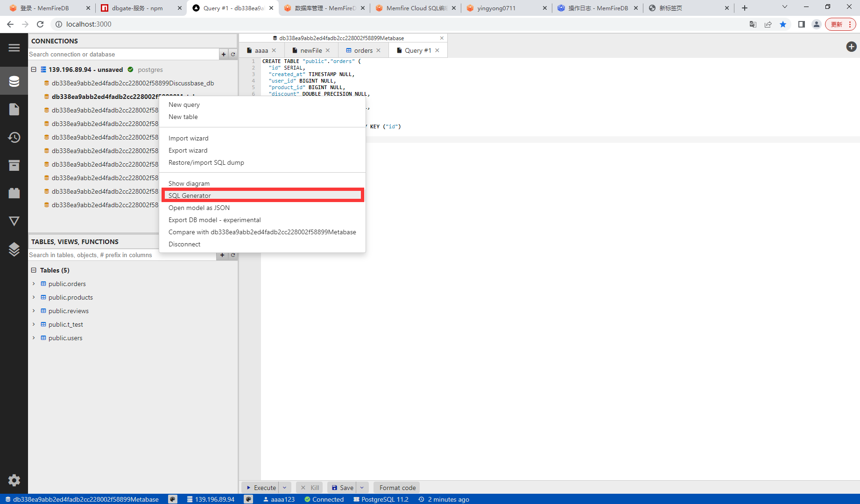Refresh the tables and objects list
The image size is (860, 504).
pyautogui.click(x=233, y=255)
